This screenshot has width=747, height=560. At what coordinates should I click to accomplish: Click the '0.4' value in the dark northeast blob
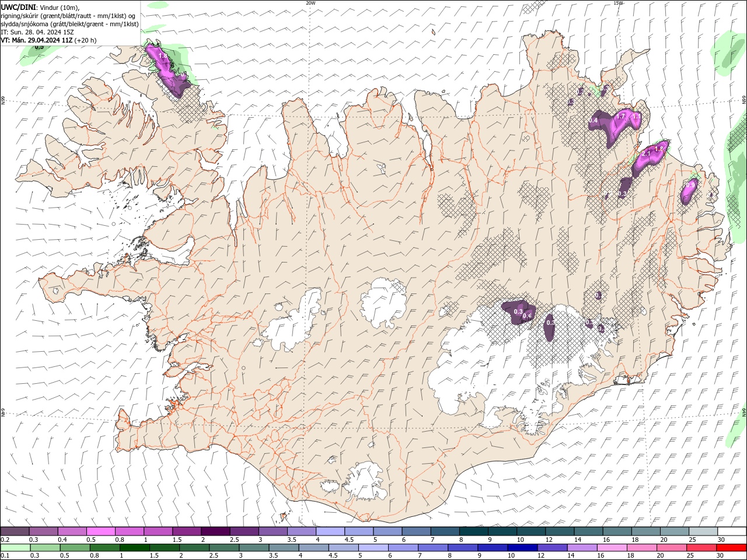click(x=594, y=120)
